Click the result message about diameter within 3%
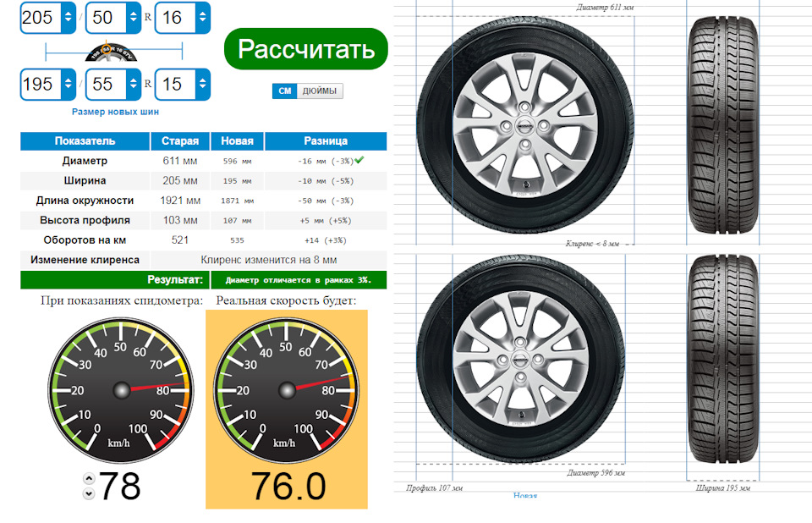812x523 pixels. [x=299, y=280]
